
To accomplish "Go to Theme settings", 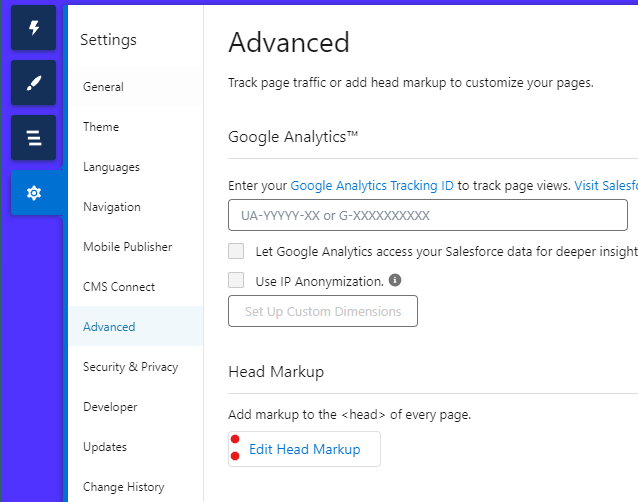I will point(101,127).
